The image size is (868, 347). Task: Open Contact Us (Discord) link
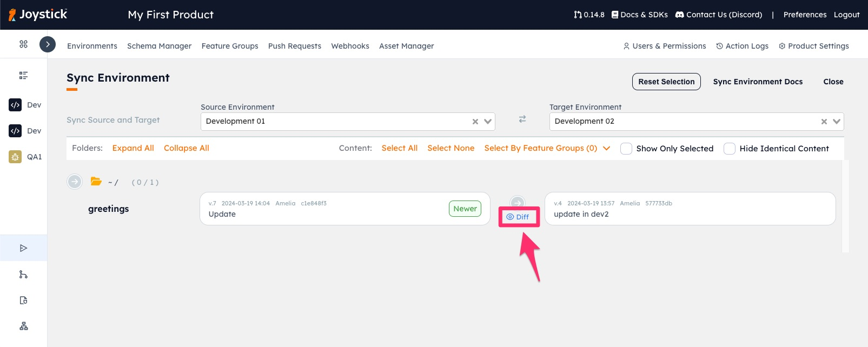[719, 15]
